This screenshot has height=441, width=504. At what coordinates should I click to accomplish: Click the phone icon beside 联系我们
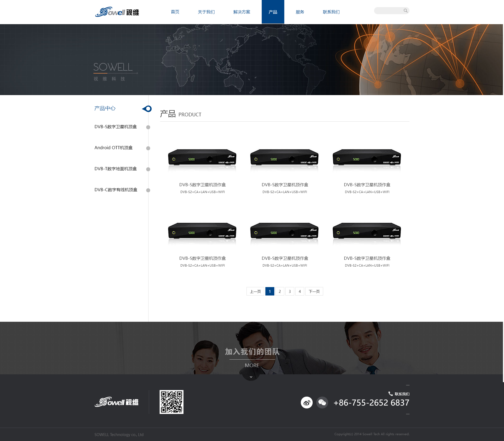(390, 393)
